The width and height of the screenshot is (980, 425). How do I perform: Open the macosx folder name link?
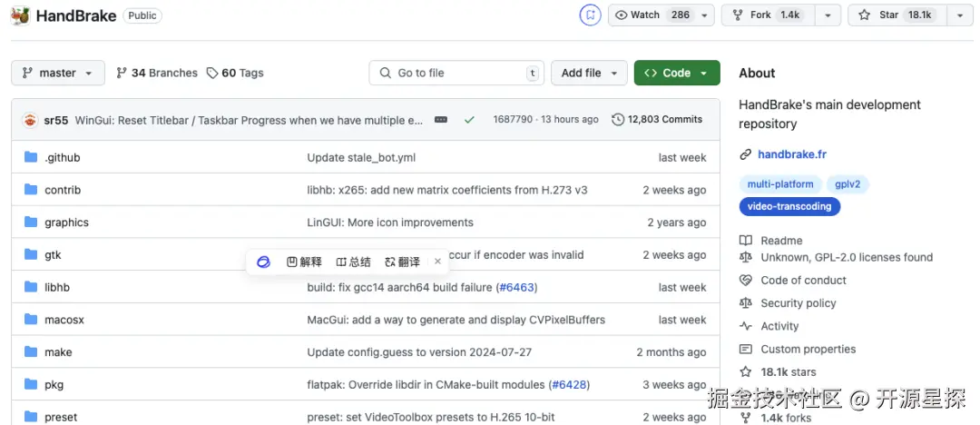point(64,320)
